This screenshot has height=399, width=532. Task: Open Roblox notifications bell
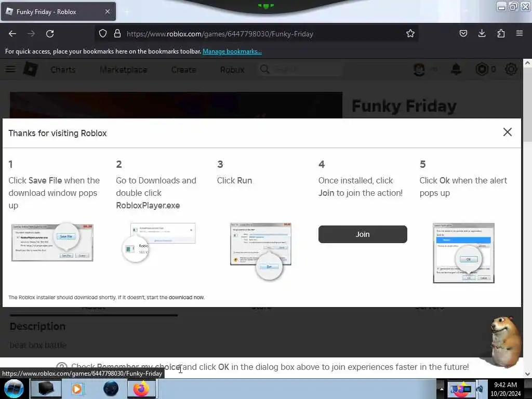(x=456, y=69)
